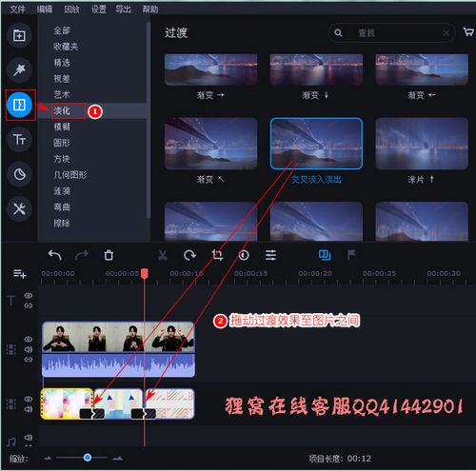
Task: Open the transition wizard icon
Action: click(x=325, y=255)
